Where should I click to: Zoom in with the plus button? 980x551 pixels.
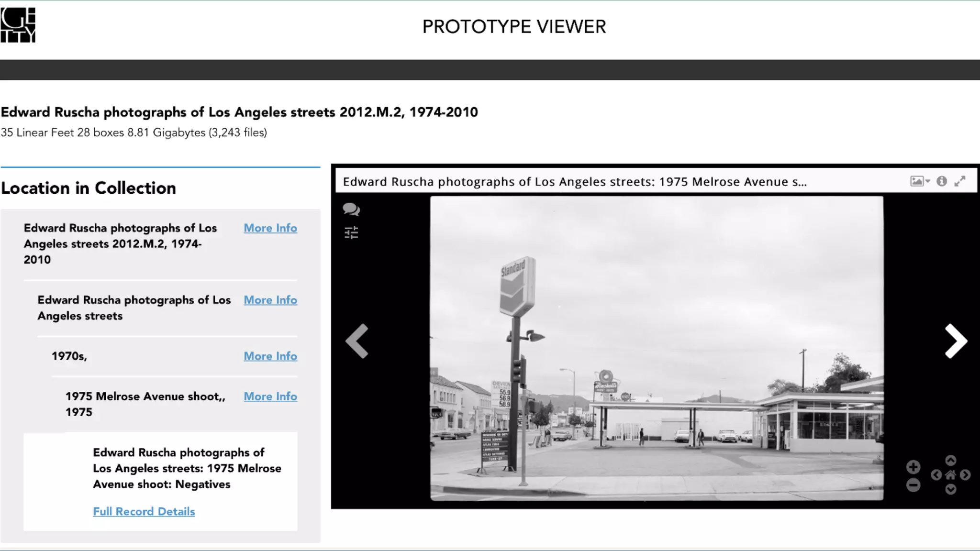(x=913, y=467)
